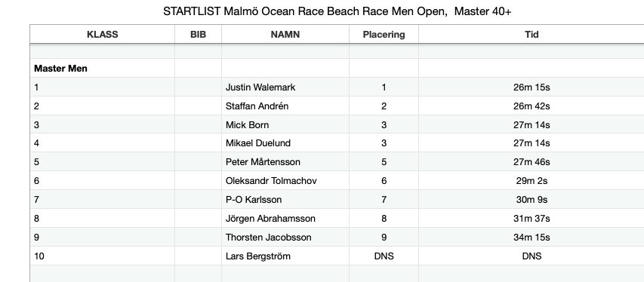The height and width of the screenshot is (282, 644).
Task: Select the BIB column header
Action: coord(198,34)
